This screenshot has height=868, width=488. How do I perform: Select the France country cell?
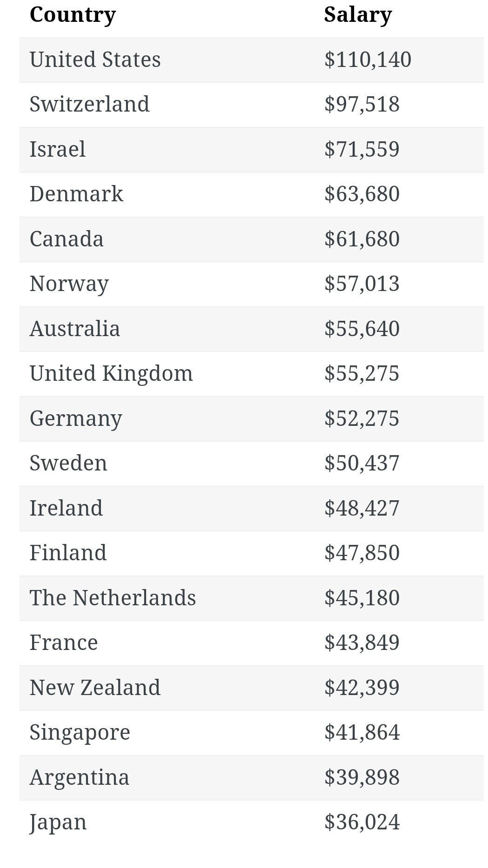tap(64, 643)
